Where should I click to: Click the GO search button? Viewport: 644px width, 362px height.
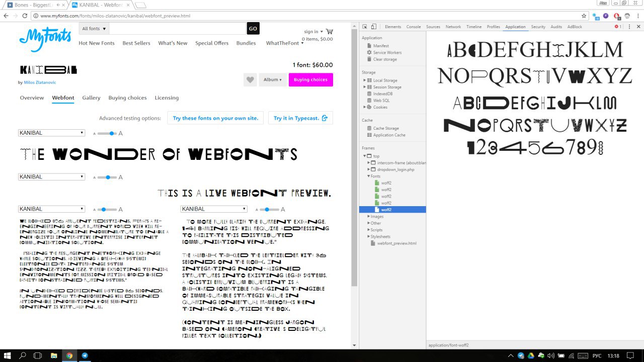(253, 29)
